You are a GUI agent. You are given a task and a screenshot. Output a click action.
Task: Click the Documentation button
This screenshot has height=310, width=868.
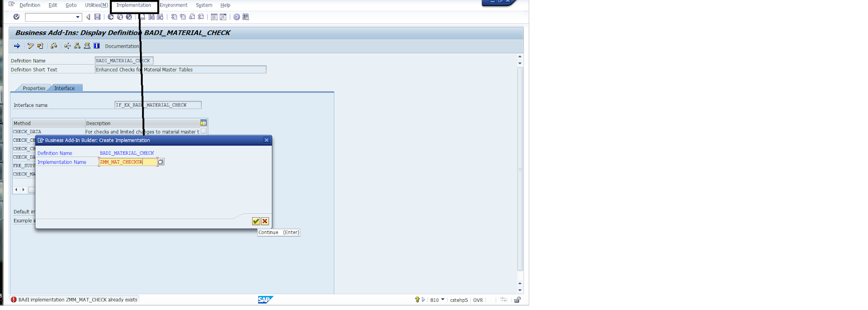[122, 46]
